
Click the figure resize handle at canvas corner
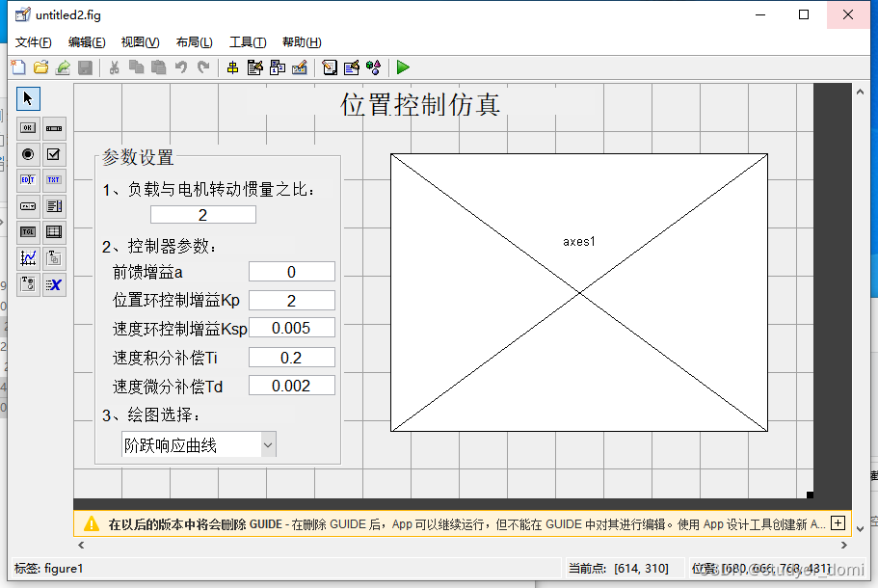click(810, 494)
